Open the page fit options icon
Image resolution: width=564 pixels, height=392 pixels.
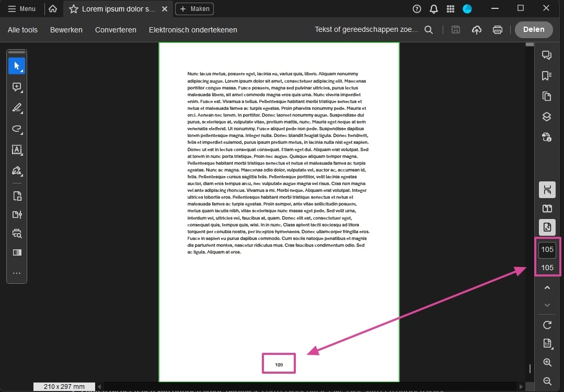click(x=547, y=343)
